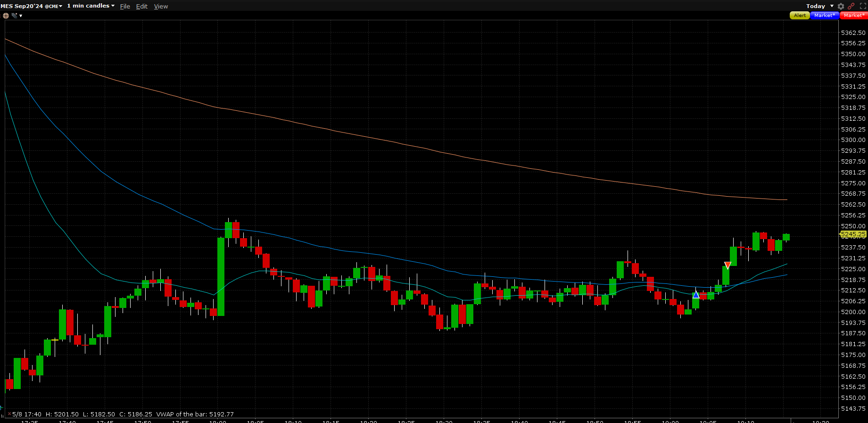Open the View menu

161,6
